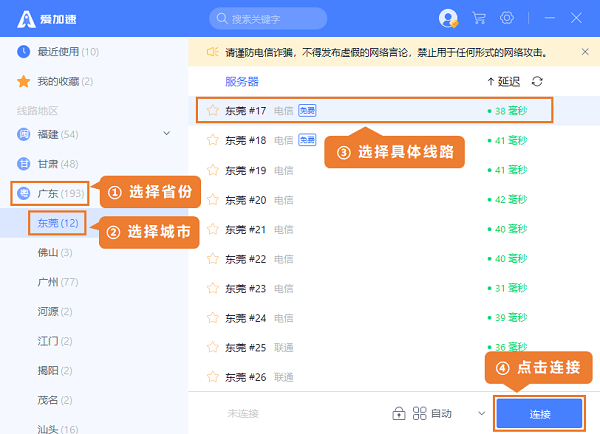The image size is (600, 434).
Task: Select server row 东莞 #20
Action: pos(394,199)
